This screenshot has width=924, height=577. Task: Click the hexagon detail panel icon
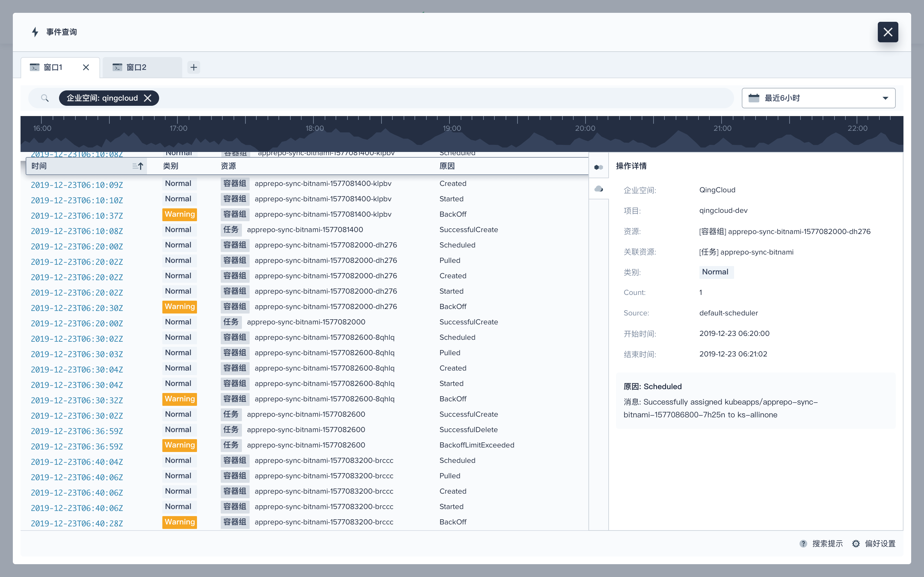[598, 167]
